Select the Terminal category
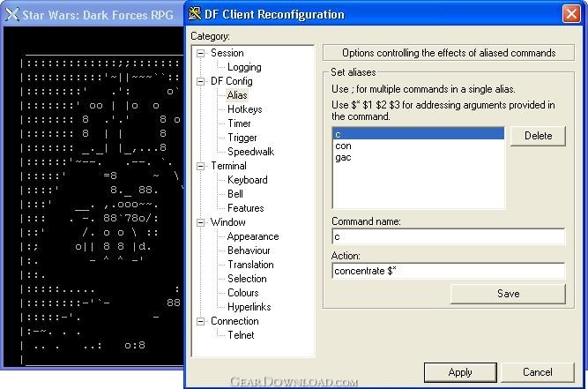This screenshot has width=588, height=389. [x=228, y=166]
